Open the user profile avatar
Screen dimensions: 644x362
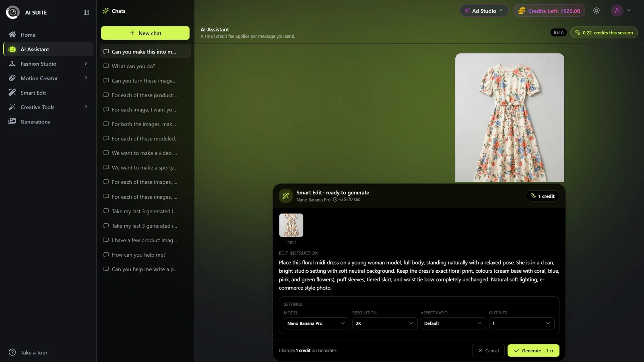(617, 10)
